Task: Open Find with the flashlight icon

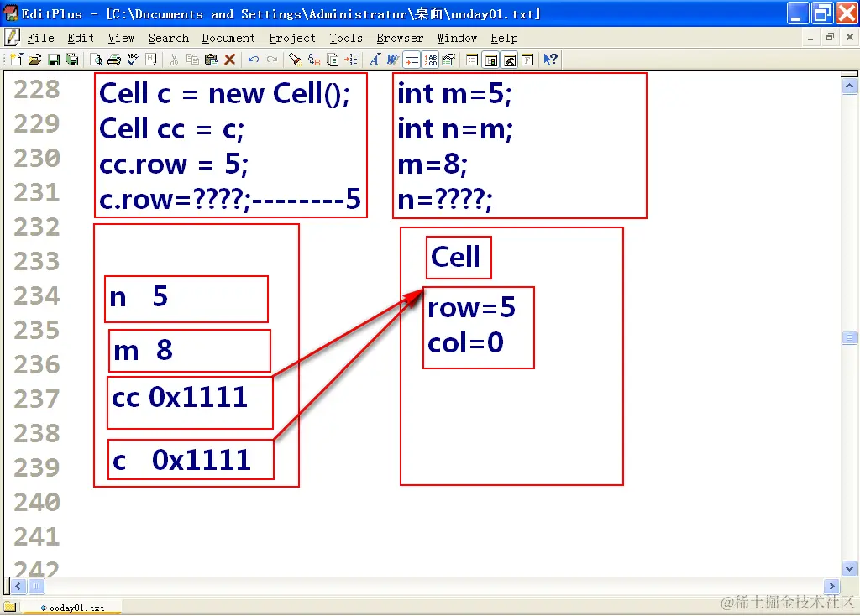Action: 295,60
